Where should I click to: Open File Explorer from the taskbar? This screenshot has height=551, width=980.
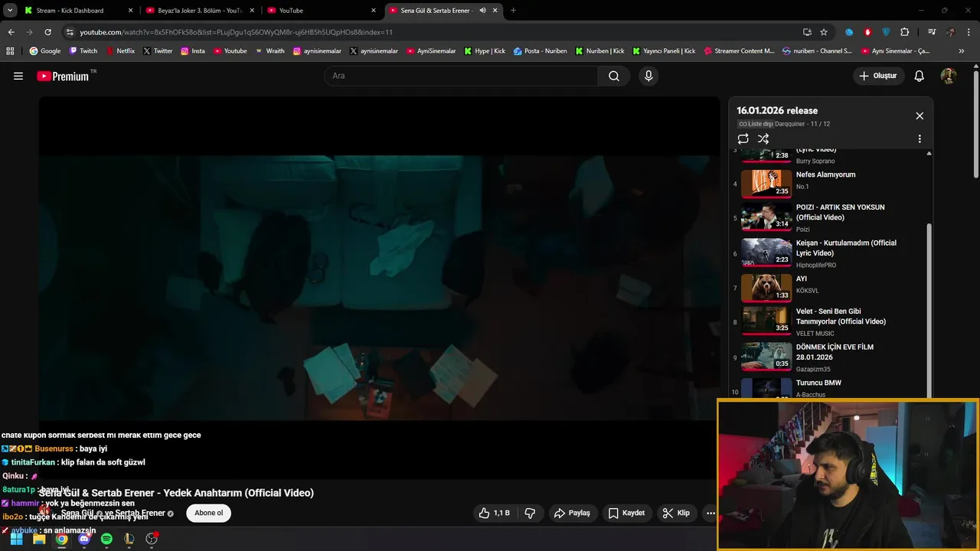pyautogui.click(x=39, y=539)
